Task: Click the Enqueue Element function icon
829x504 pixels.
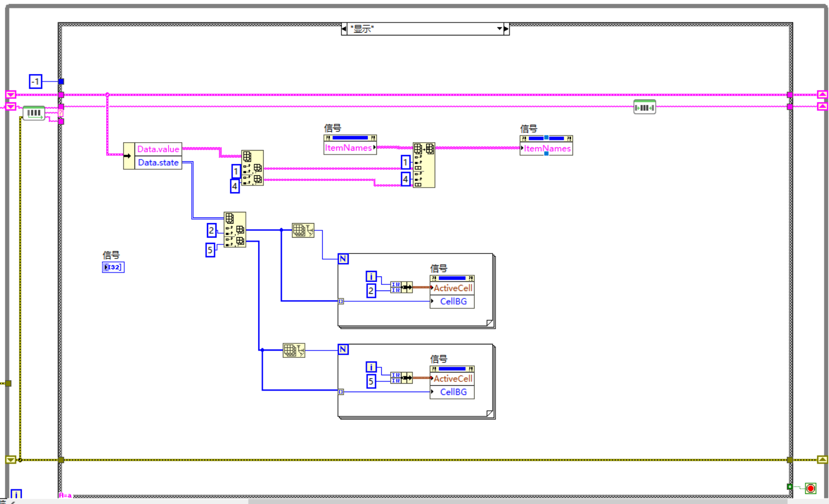Action: pos(645,107)
